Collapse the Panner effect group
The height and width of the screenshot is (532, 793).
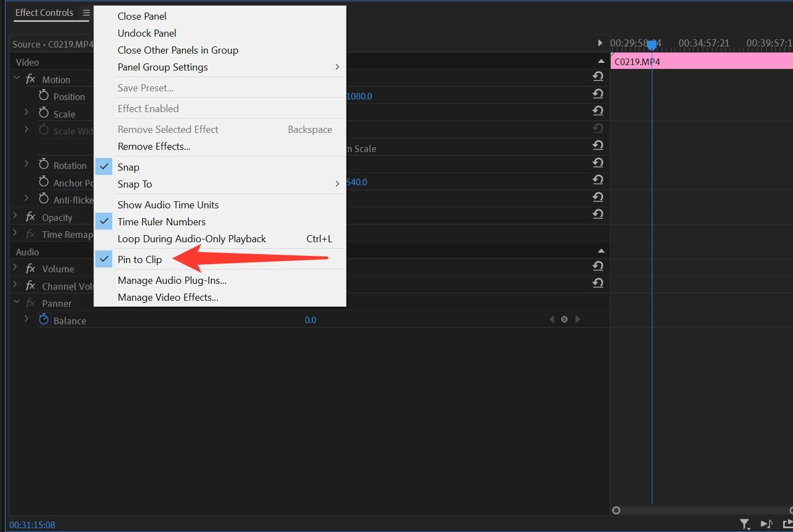[16, 302]
